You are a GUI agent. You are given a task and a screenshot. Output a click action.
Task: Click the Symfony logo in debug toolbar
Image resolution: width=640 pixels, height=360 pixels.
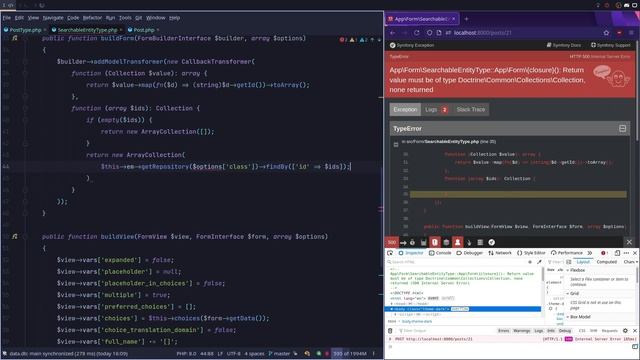[491, 242]
